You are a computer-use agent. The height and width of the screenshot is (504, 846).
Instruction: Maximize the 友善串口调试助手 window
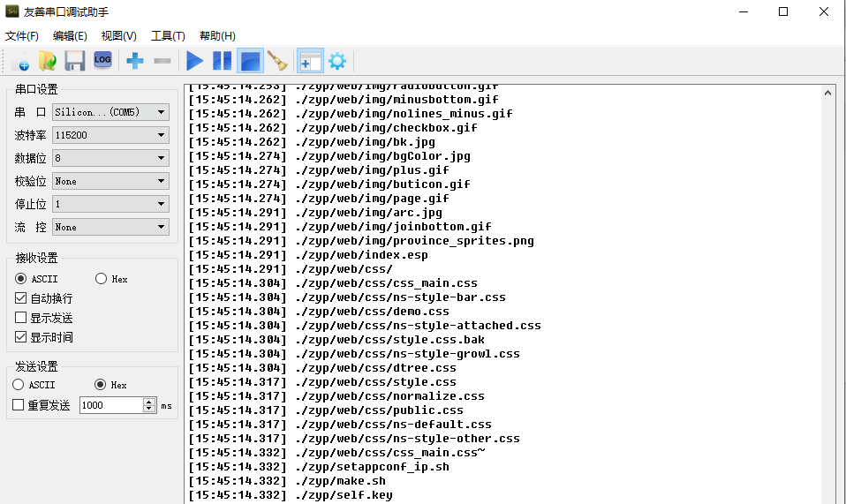pyautogui.click(x=783, y=11)
